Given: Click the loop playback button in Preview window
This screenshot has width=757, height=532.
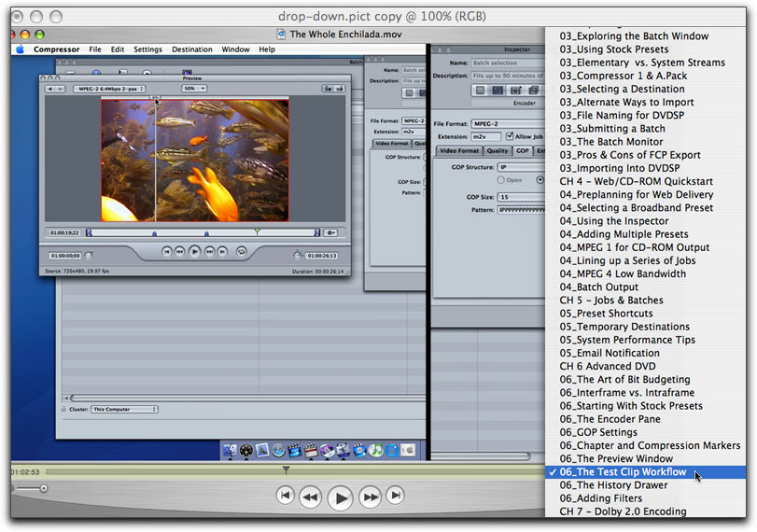Looking at the screenshot, I should pos(242,251).
